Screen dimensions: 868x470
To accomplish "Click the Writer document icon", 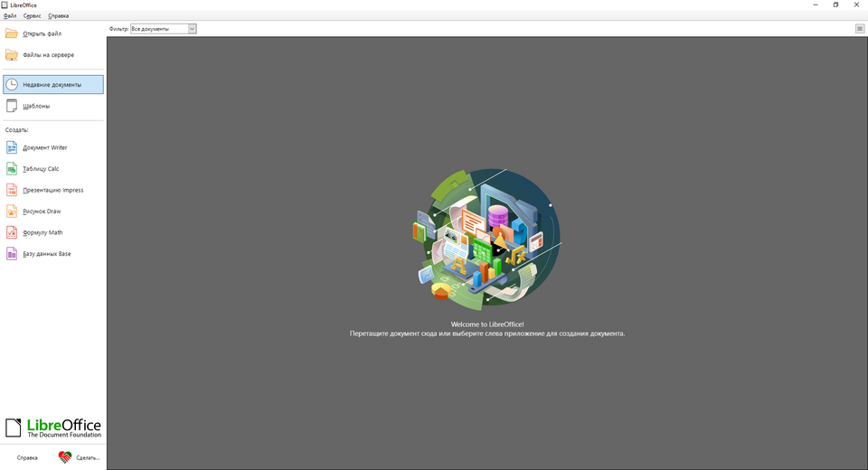I will (x=12, y=148).
